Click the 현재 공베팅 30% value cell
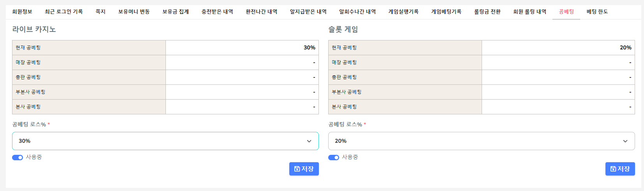Screen dimensions: 644x191 pyautogui.click(x=242, y=47)
